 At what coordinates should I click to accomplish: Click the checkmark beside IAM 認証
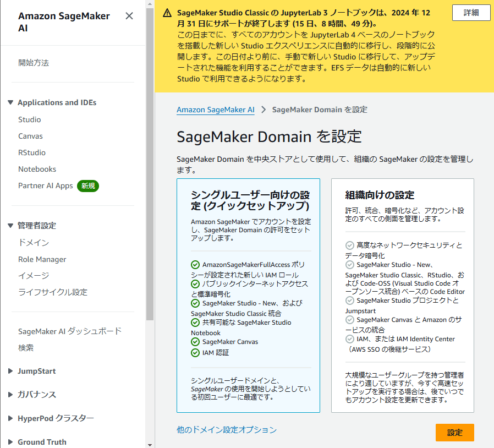coord(195,353)
